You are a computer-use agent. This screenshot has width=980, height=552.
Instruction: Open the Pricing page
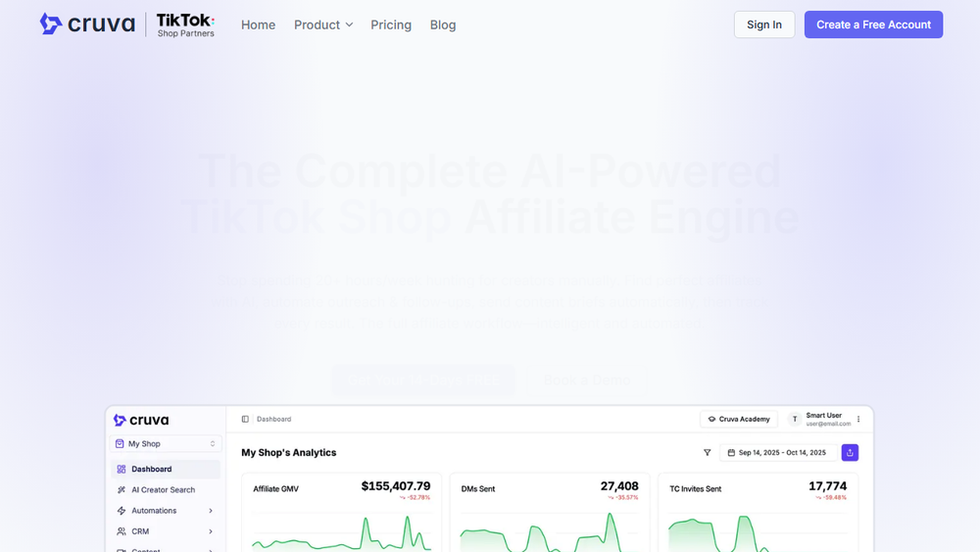pyautogui.click(x=391, y=25)
